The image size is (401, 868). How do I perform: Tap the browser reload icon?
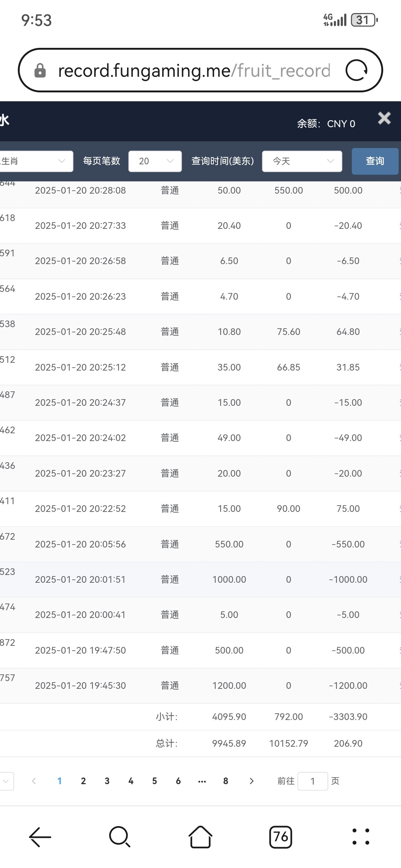[x=356, y=70]
